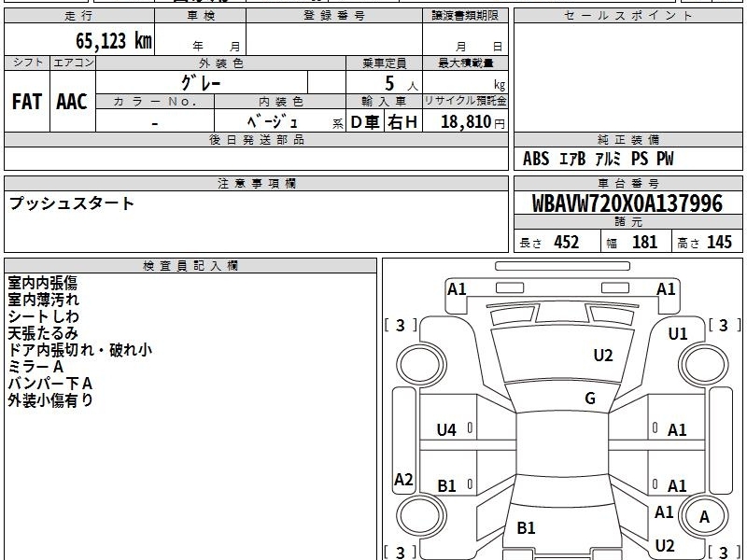This screenshot has width=747, height=560.
Task: Select the "内装色" header
Action: pyautogui.click(x=280, y=102)
